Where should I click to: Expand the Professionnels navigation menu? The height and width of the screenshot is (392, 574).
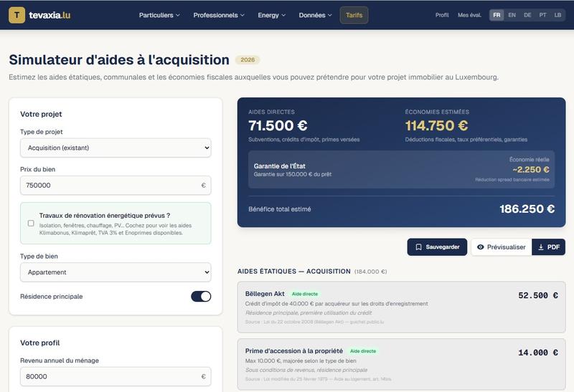219,15
